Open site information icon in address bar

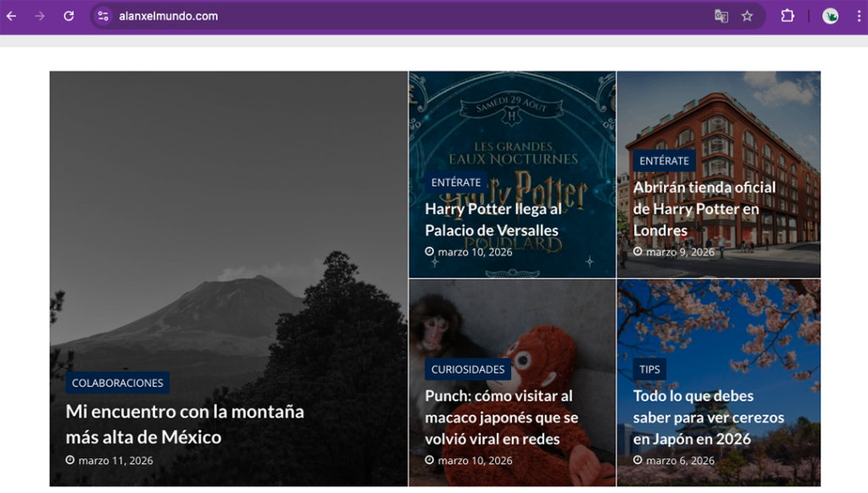click(103, 16)
